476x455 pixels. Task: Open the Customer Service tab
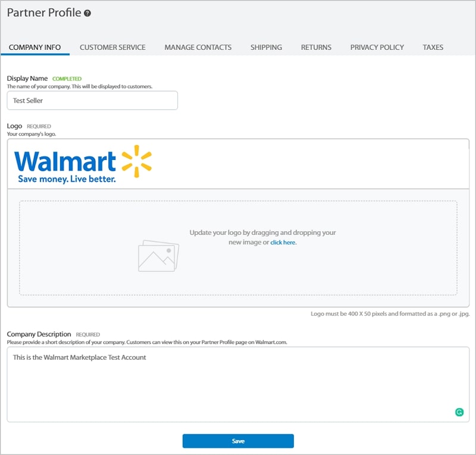[x=112, y=47]
